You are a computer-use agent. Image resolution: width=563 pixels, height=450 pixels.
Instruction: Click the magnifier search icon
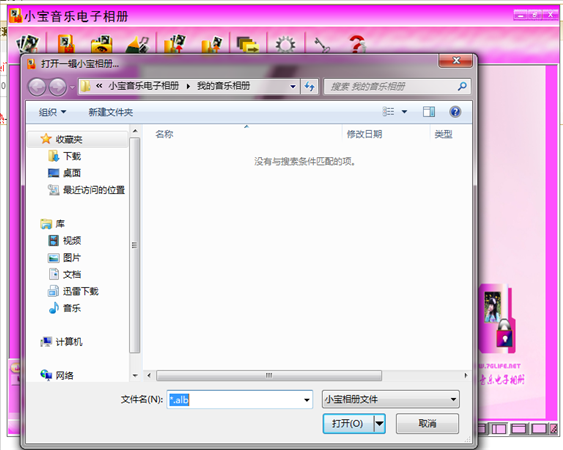[462, 86]
